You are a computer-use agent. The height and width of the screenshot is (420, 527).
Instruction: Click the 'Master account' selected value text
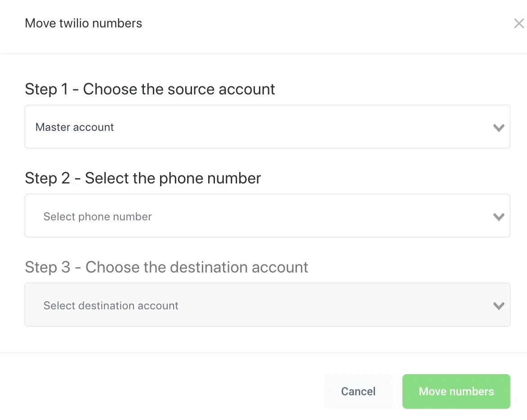75,127
